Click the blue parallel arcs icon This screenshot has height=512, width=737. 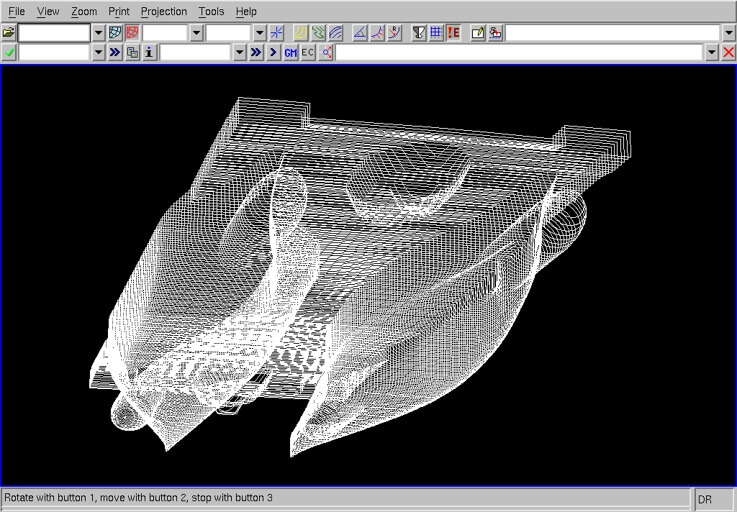pos(336,33)
